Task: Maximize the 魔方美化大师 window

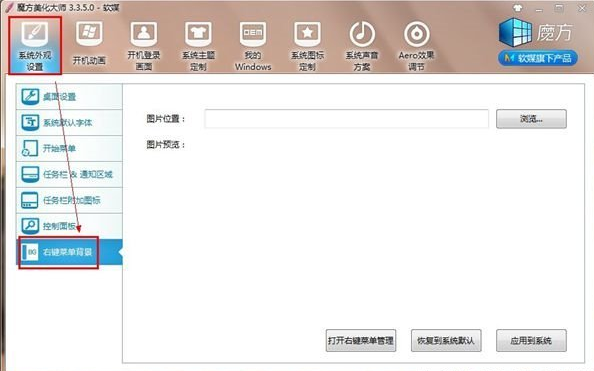Action: pos(559,8)
